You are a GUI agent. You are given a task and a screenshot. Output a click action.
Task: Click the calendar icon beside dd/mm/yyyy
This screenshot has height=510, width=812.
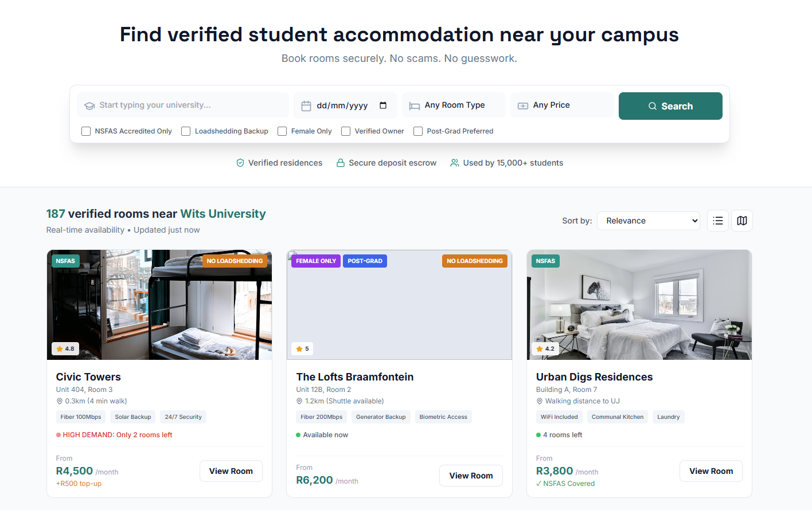[306, 105]
